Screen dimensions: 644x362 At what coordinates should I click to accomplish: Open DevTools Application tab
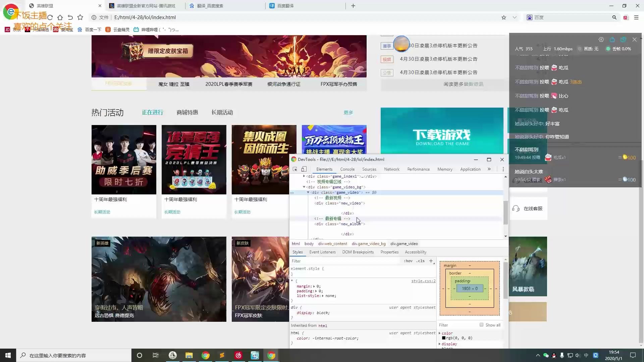click(x=470, y=169)
